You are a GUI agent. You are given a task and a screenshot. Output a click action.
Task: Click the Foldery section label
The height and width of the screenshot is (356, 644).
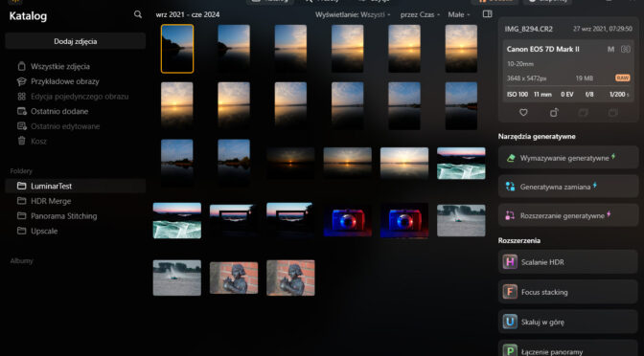21,171
